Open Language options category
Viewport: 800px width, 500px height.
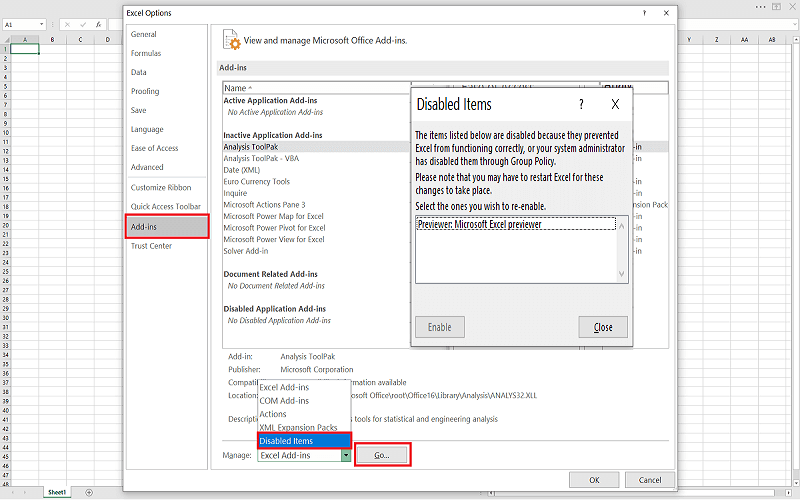147,129
